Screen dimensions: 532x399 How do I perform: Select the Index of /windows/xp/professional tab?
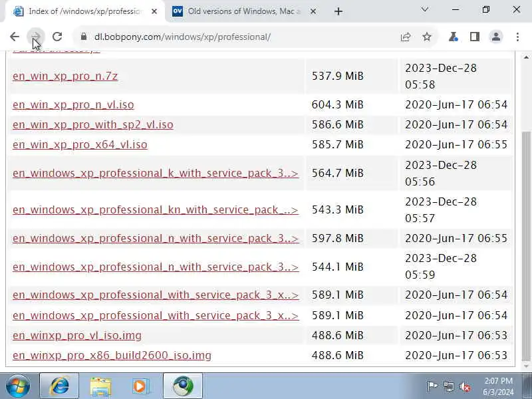click(x=85, y=11)
